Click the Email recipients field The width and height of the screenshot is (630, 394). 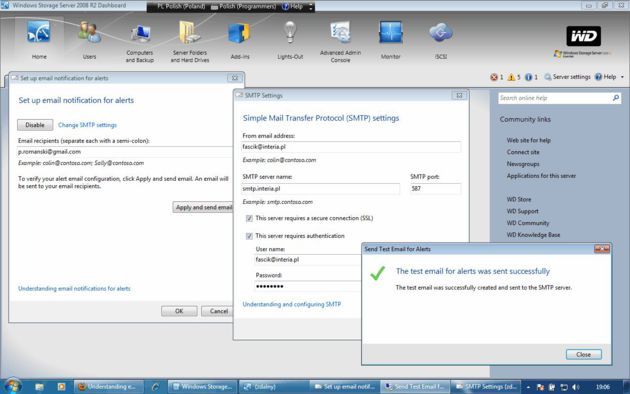pos(125,152)
